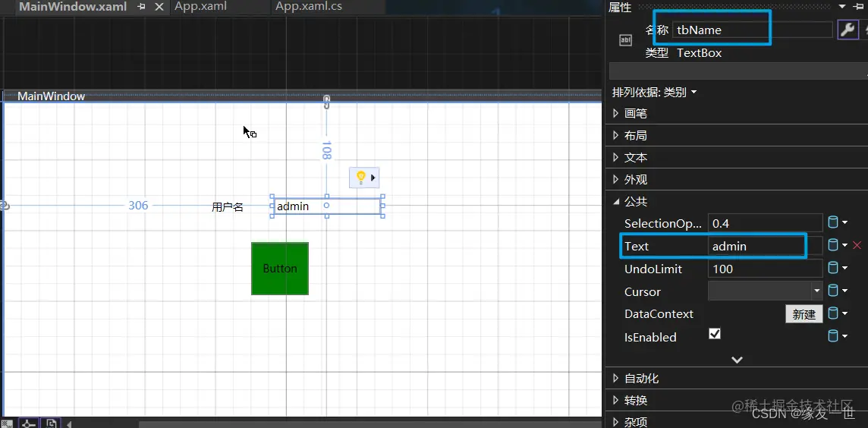Viewport: 868px width, 428px height.
Task: Open Properties panel window position dropdown
Action: point(843,7)
